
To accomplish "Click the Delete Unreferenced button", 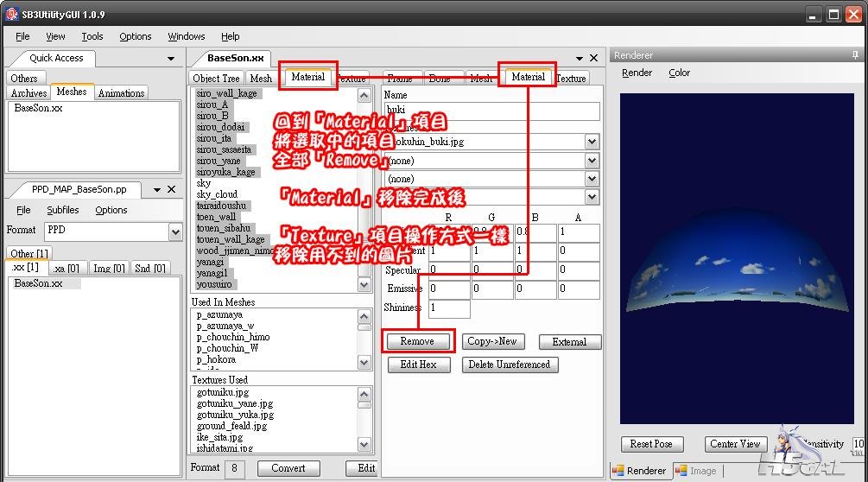I will point(508,365).
